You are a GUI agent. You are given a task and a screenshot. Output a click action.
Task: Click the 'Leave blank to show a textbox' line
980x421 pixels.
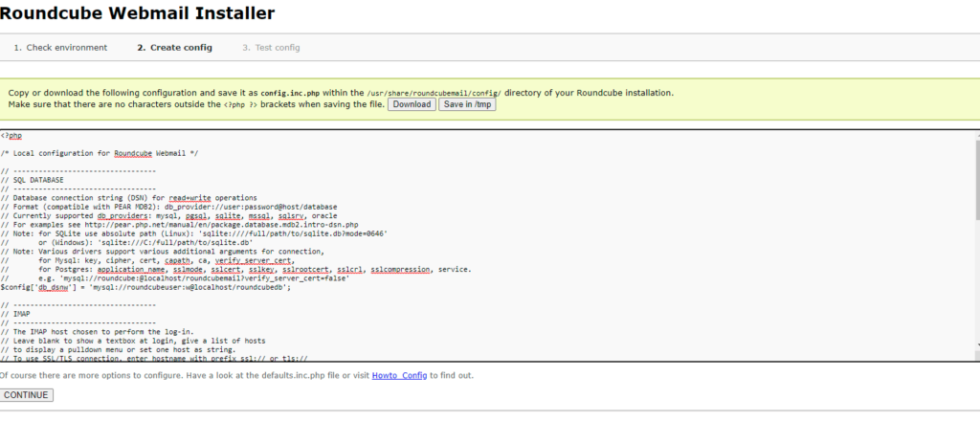click(133, 341)
